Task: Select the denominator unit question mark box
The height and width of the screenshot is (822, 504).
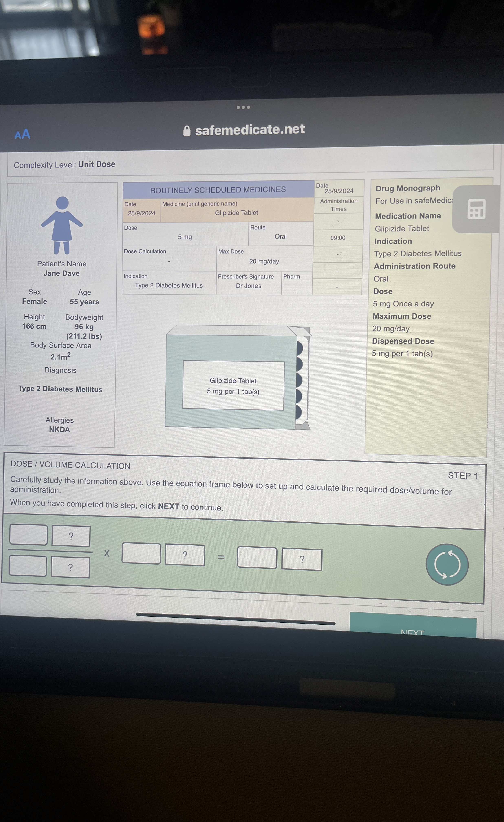Action: click(70, 567)
